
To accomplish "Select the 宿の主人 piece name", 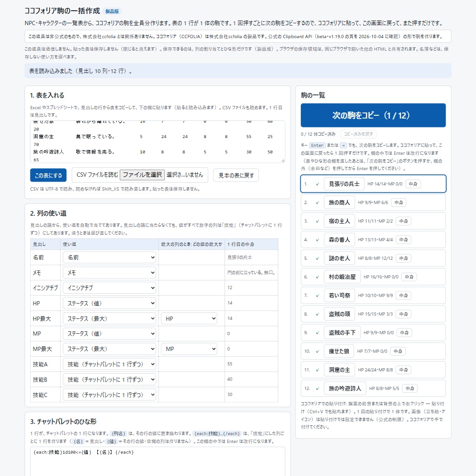I will (x=339, y=221).
